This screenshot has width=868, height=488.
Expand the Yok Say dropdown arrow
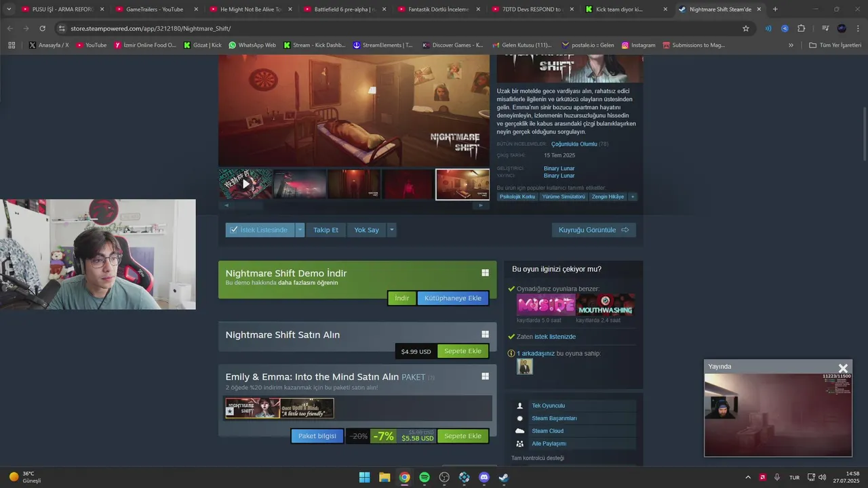coord(391,230)
